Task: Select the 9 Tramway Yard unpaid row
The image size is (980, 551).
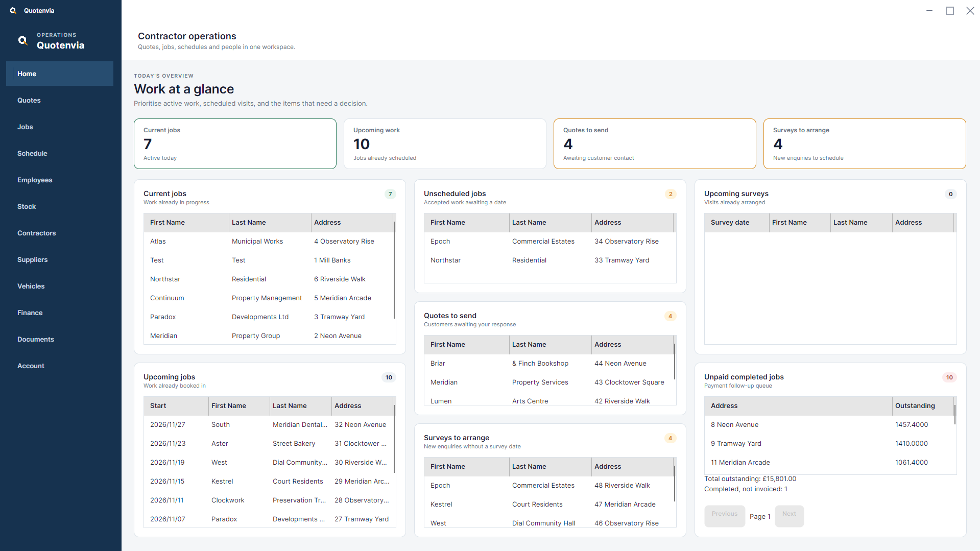Action: tap(829, 443)
